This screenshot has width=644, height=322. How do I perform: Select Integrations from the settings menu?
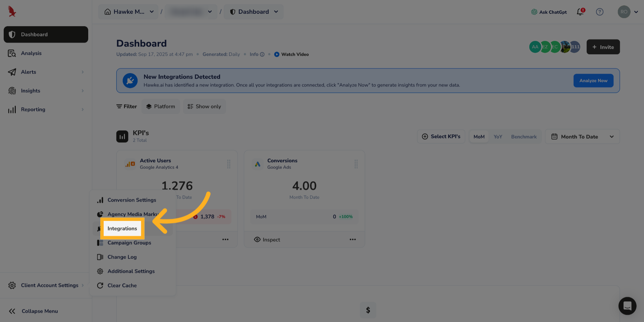[133, 229]
